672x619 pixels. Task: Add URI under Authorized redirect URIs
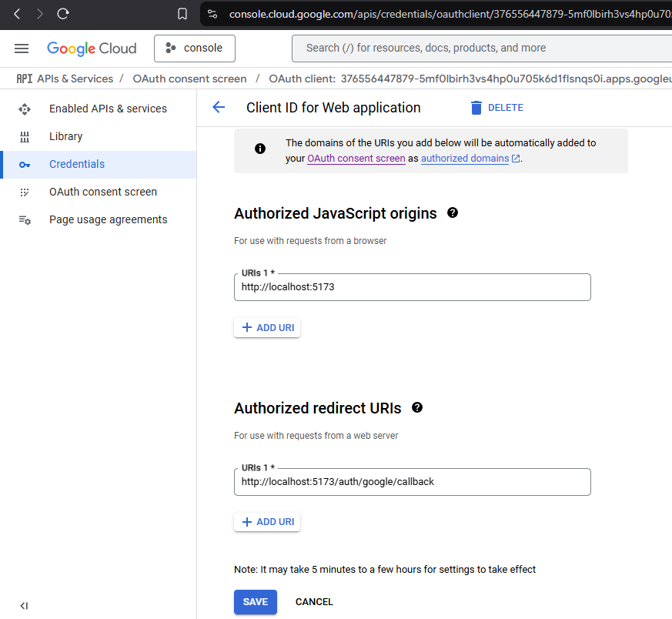coord(267,522)
